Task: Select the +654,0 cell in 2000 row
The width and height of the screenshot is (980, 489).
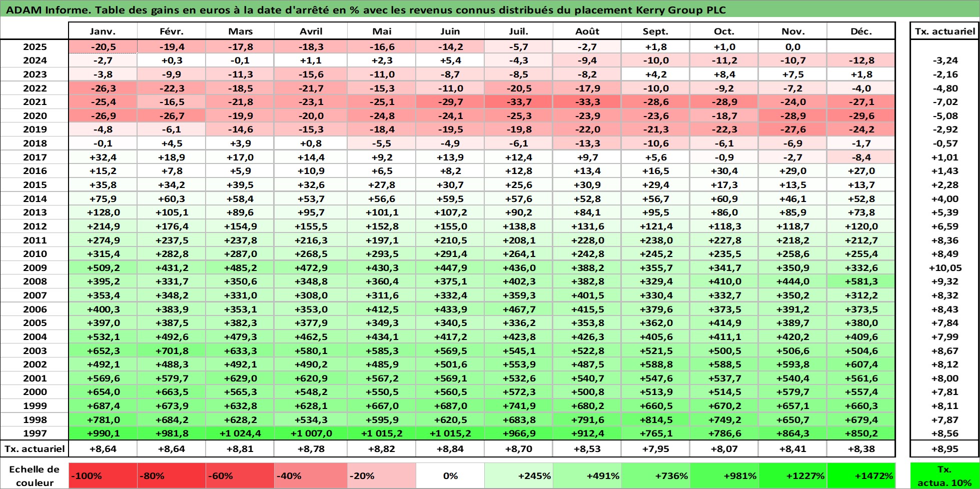Action: pyautogui.click(x=103, y=391)
